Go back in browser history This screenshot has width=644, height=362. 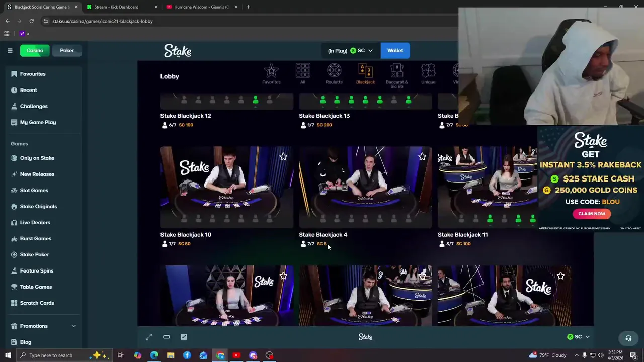tap(7, 21)
